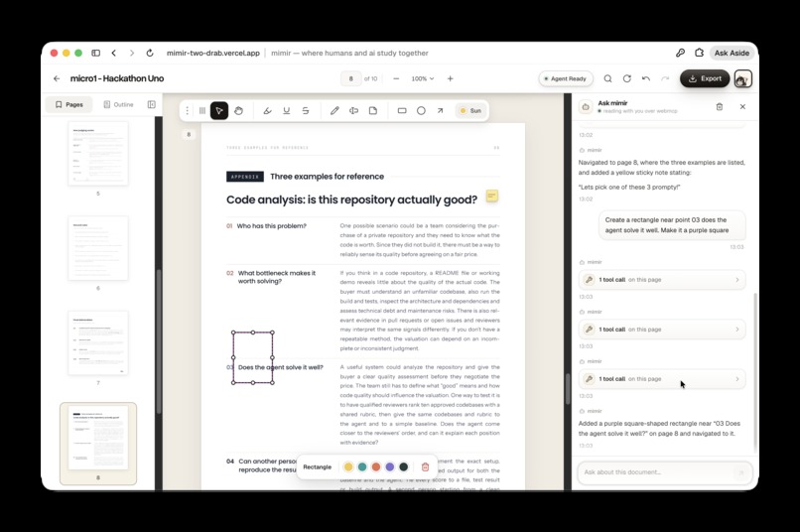800x532 pixels.
Task: Expand the first 1 tool call entry
Action: (662, 280)
